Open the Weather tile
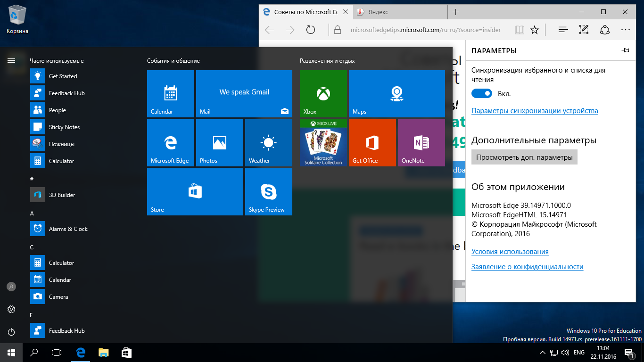The width and height of the screenshot is (644, 362). [x=269, y=143]
